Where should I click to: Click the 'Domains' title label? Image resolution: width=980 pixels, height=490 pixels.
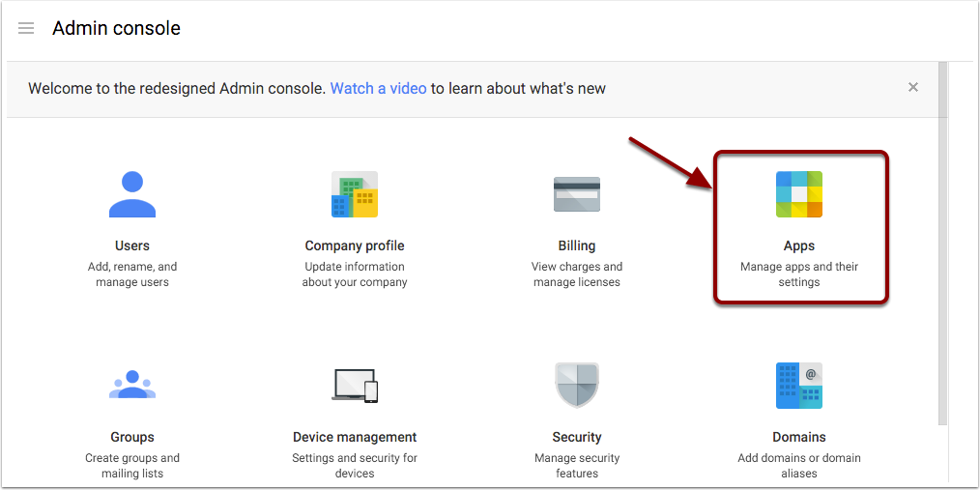pyautogui.click(x=798, y=437)
